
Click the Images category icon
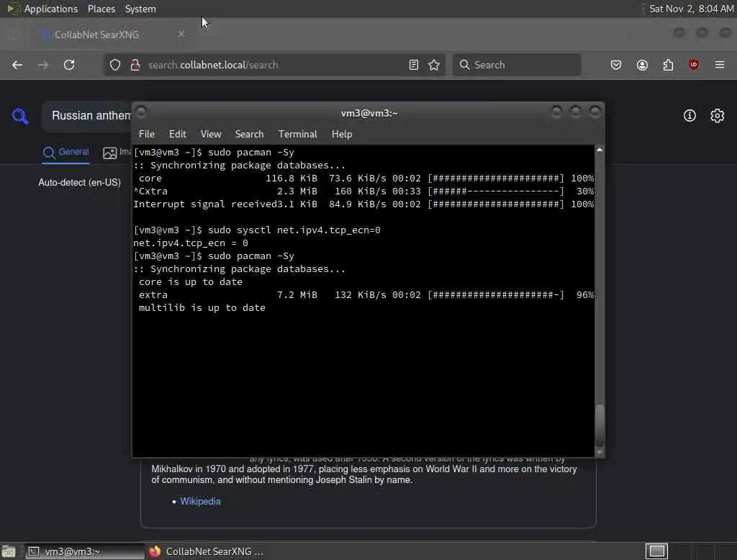109,153
